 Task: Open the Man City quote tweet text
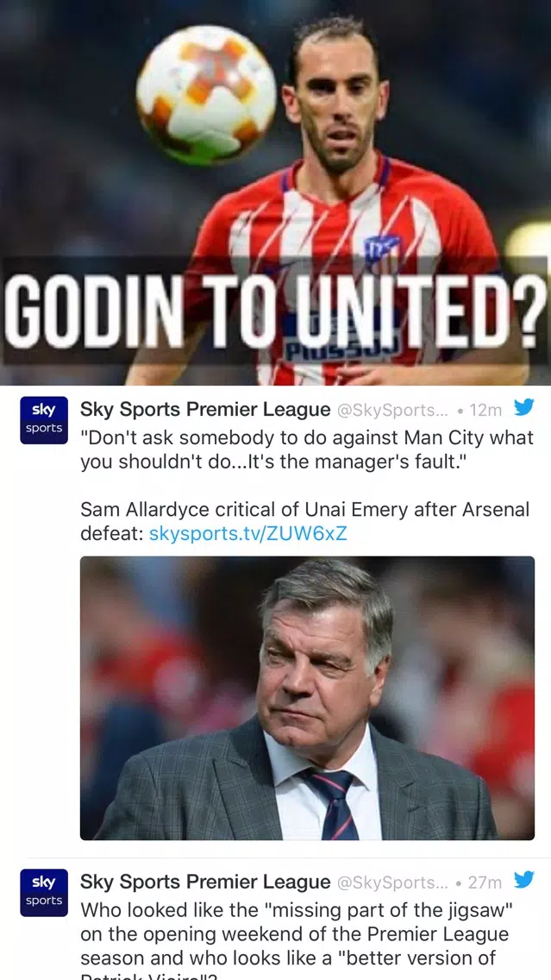click(x=307, y=450)
